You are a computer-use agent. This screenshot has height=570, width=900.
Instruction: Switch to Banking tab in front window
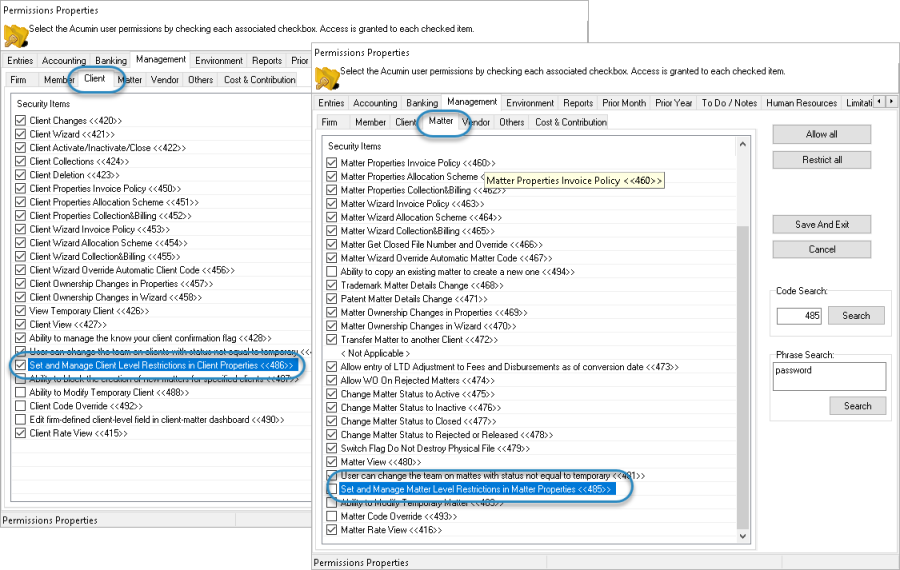point(422,103)
